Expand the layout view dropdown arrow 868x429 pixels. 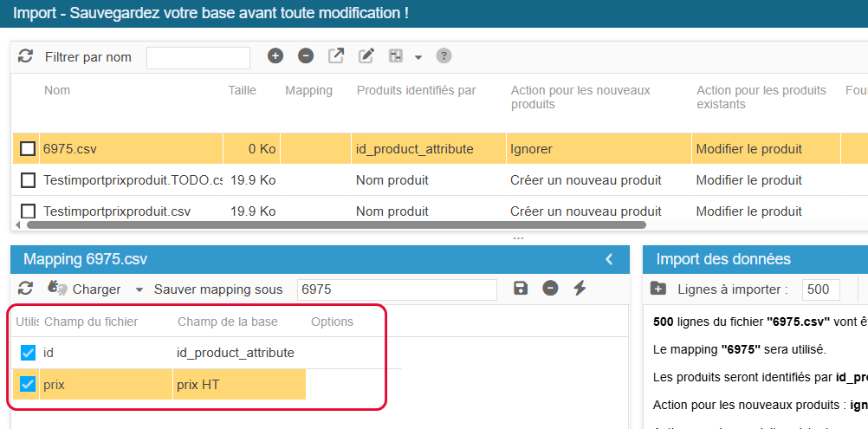click(x=418, y=57)
